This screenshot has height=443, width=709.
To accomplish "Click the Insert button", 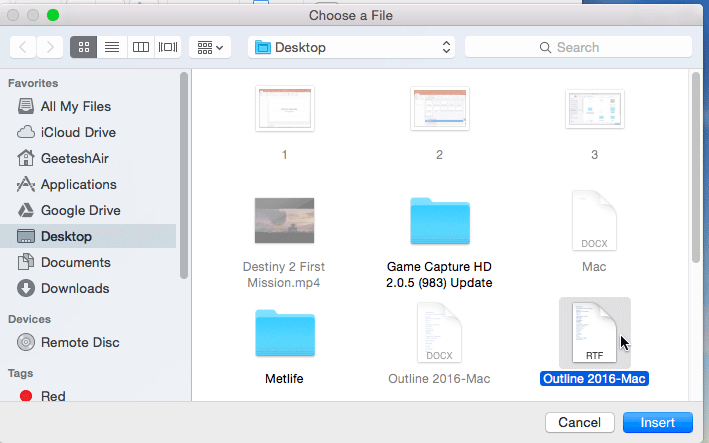I will click(657, 423).
